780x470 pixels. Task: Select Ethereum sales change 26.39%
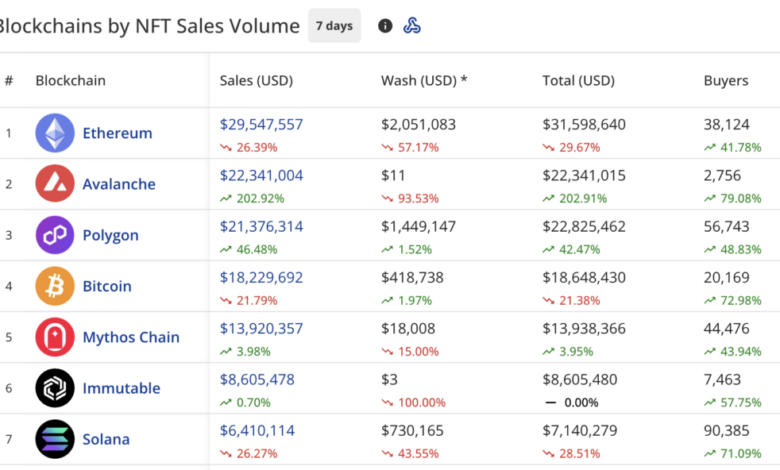point(257,147)
